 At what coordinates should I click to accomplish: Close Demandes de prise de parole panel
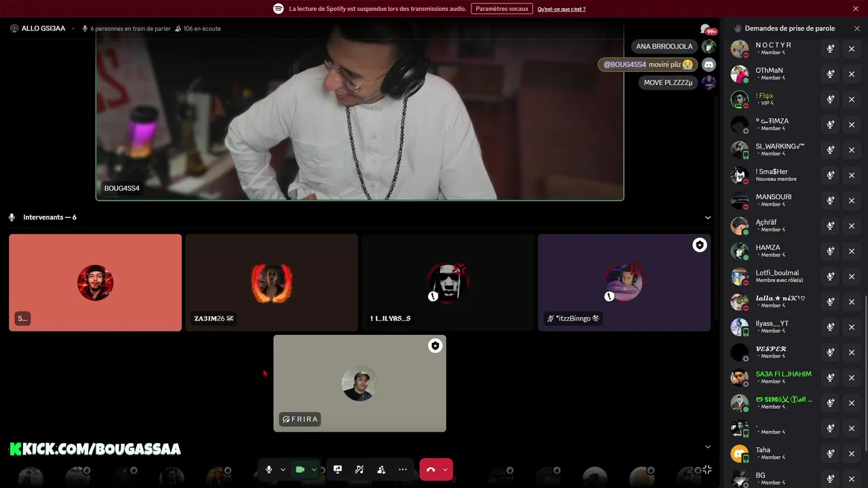coord(857,28)
